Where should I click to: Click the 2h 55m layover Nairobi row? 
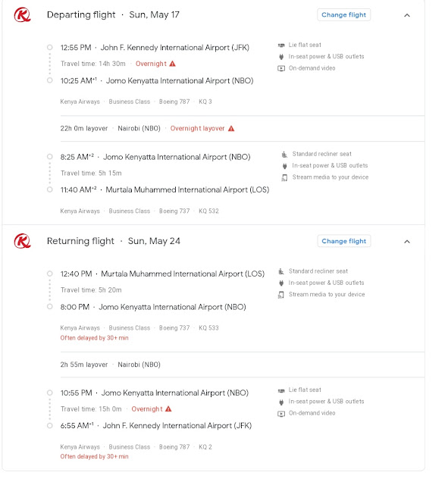coord(243,365)
